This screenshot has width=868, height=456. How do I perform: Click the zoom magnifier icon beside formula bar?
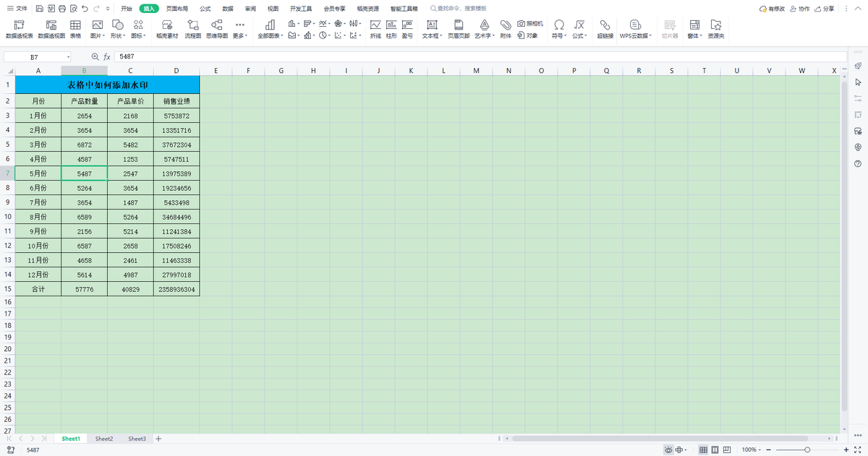[x=95, y=56]
